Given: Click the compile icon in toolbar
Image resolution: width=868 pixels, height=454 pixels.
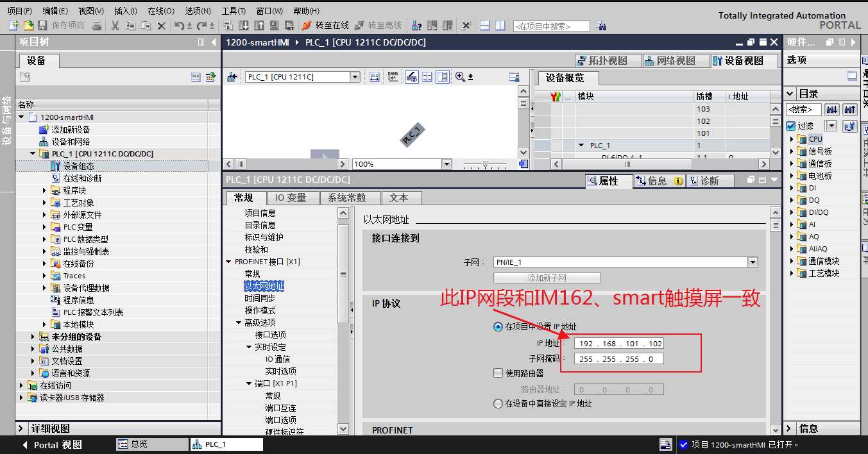Looking at the screenshot, I should pos(228,26).
